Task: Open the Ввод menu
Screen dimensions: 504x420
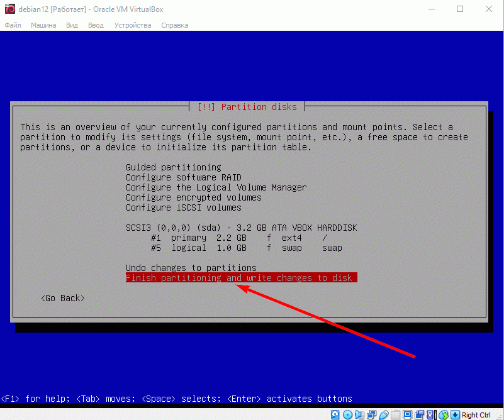Action: pyautogui.click(x=96, y=25)
